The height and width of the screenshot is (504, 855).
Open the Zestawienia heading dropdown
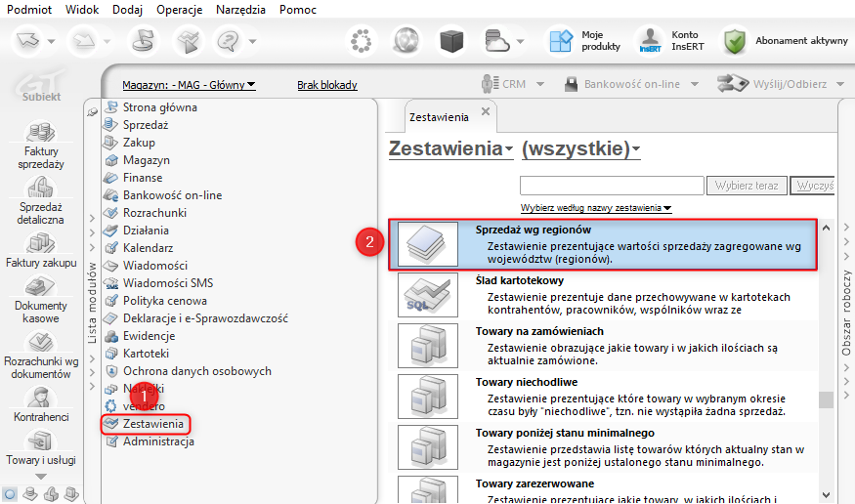[x=450, y=148]
